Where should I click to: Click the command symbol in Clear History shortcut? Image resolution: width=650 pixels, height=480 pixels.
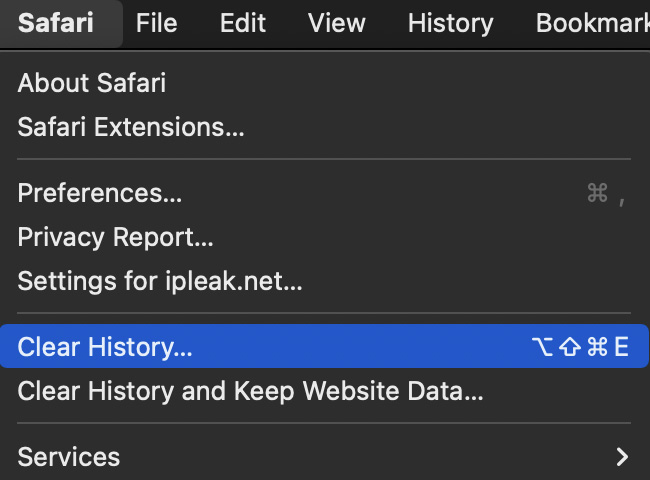click(x=598, y=347)
